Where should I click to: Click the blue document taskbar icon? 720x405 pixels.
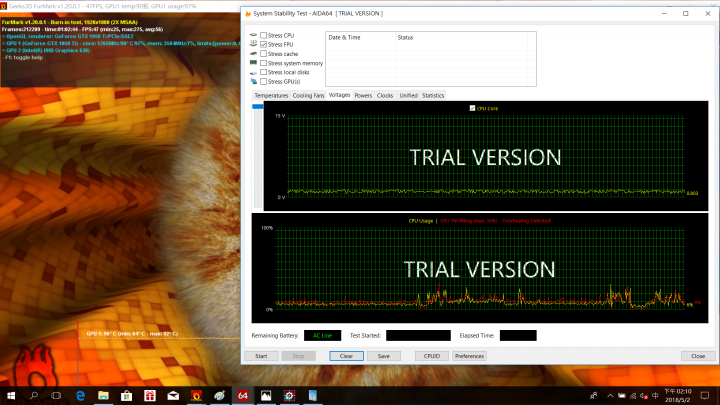(313, 395)
